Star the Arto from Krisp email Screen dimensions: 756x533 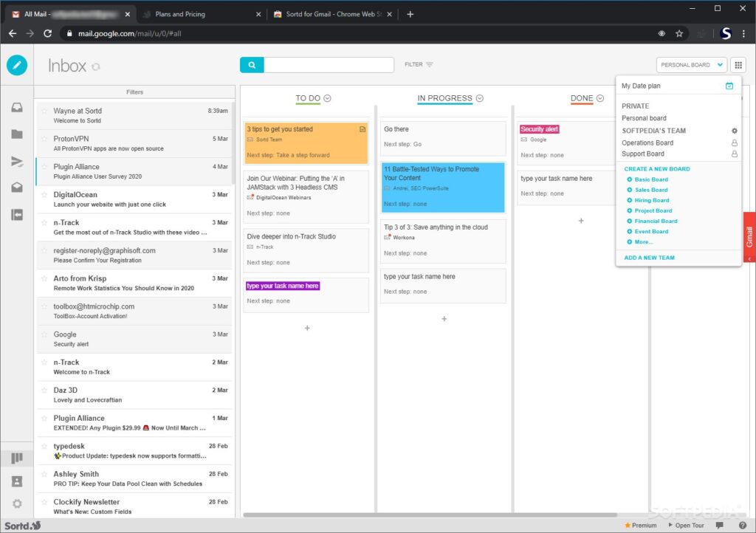[44, 278]
